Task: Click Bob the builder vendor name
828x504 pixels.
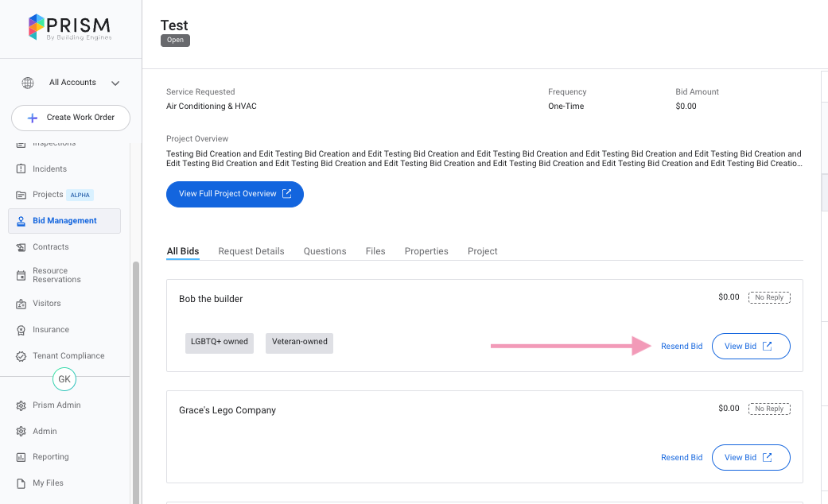Action: 211,299
